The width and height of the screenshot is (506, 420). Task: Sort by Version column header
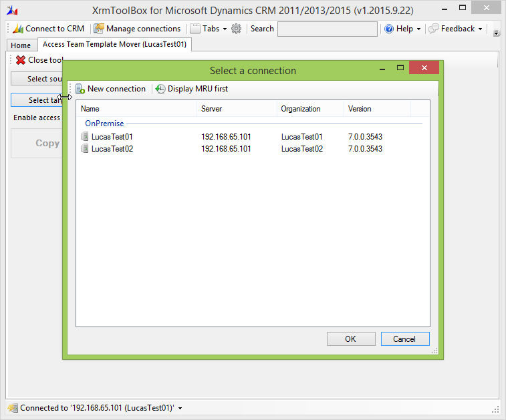377,109
